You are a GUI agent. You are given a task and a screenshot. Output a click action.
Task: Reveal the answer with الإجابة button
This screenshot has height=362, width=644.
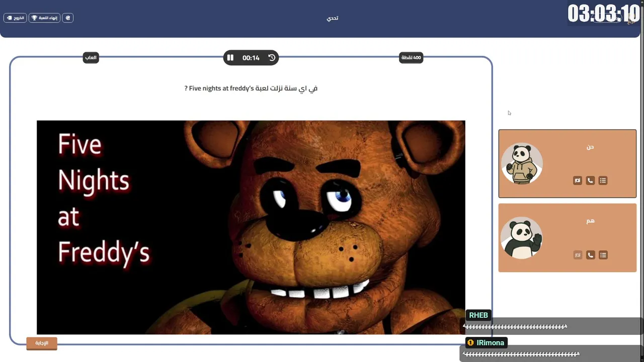[x=42, y=343]
